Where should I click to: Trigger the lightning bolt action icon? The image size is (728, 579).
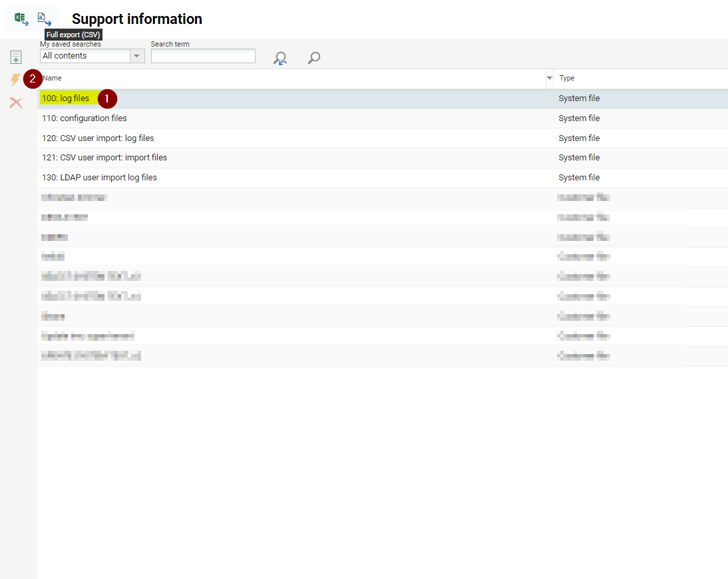15,80
